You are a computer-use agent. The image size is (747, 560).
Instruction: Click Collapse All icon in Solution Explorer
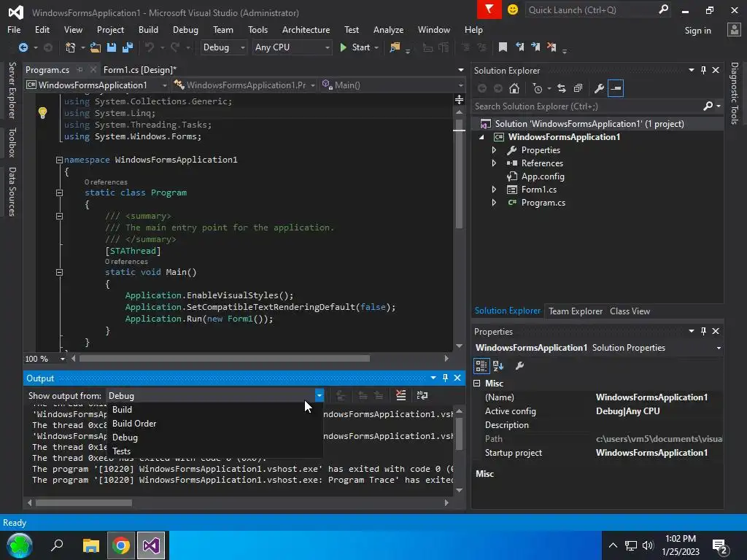(578, 88)
